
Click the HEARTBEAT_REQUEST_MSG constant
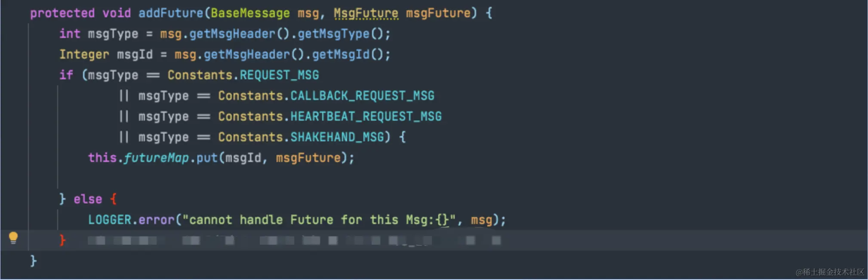point(366,116)
